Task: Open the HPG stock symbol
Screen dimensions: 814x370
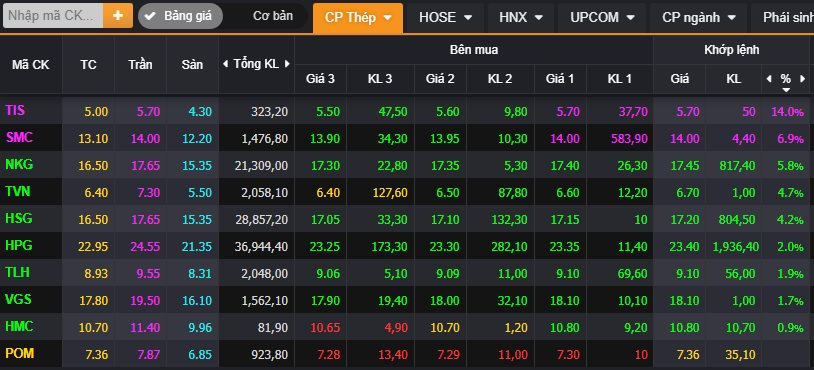Action: pos(19,245)
